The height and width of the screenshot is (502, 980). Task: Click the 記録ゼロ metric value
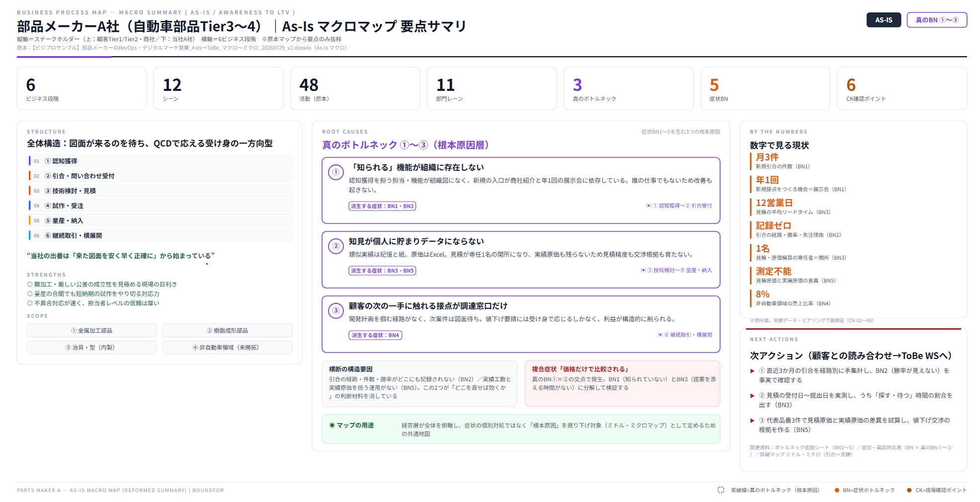pyautogui.click(x=773, y=226)
